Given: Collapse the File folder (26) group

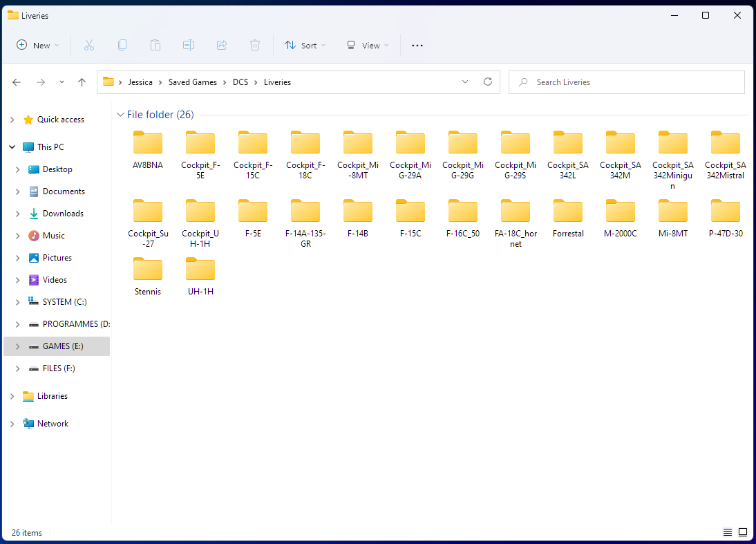Looking at the screenshot, I should point(120,115).
